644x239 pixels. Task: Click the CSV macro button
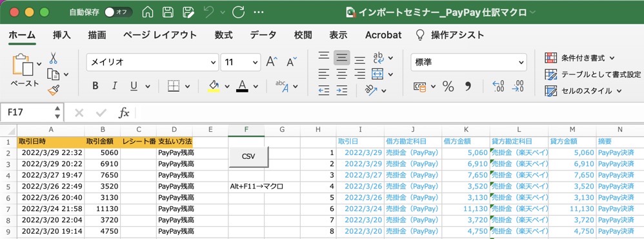(x=248, y=157)
